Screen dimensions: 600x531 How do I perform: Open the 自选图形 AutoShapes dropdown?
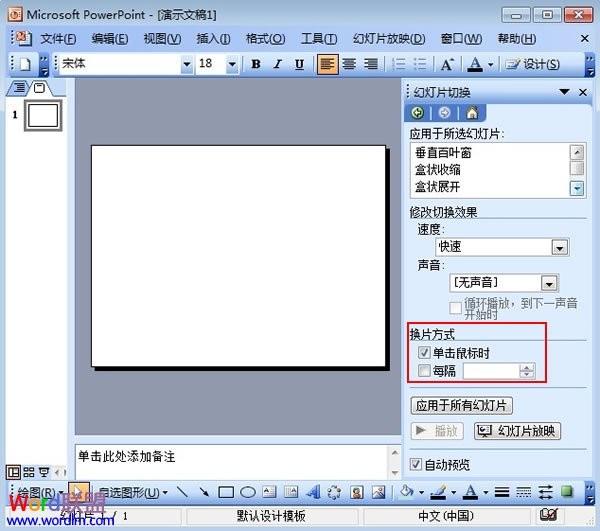tap(133, 492)
